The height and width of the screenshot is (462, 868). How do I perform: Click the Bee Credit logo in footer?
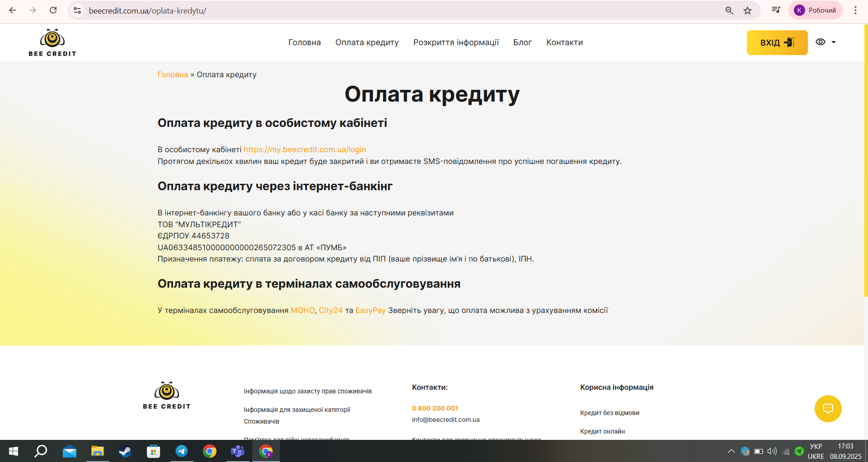167,396
